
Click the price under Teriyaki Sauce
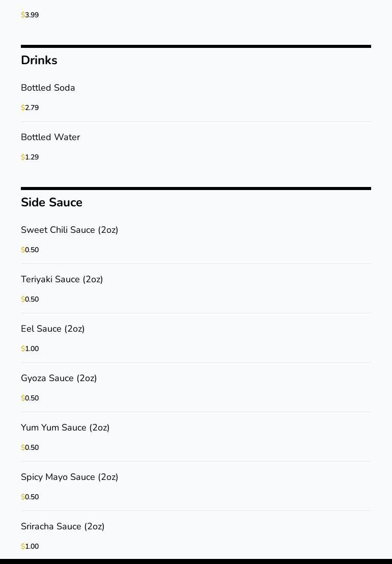(x=30, y=299)
